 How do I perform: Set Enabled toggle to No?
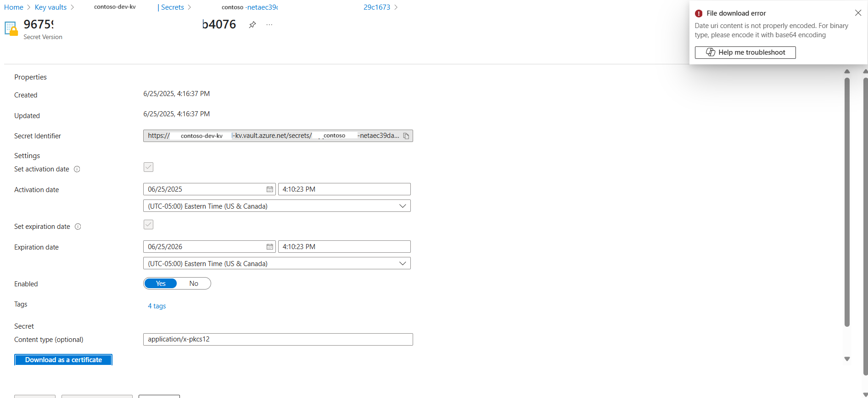194,284
